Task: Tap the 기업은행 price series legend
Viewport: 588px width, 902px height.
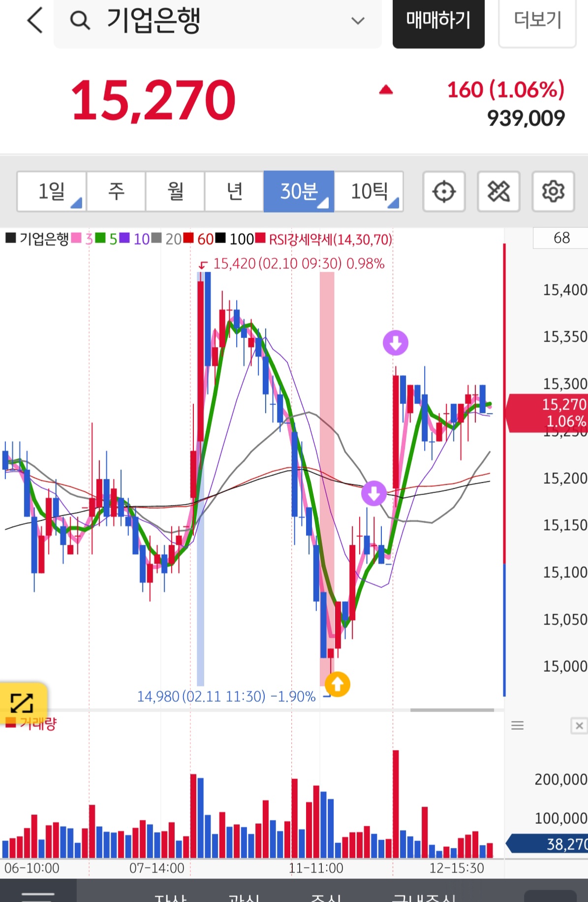Action: pyautogui.click(x=37, y=239)
